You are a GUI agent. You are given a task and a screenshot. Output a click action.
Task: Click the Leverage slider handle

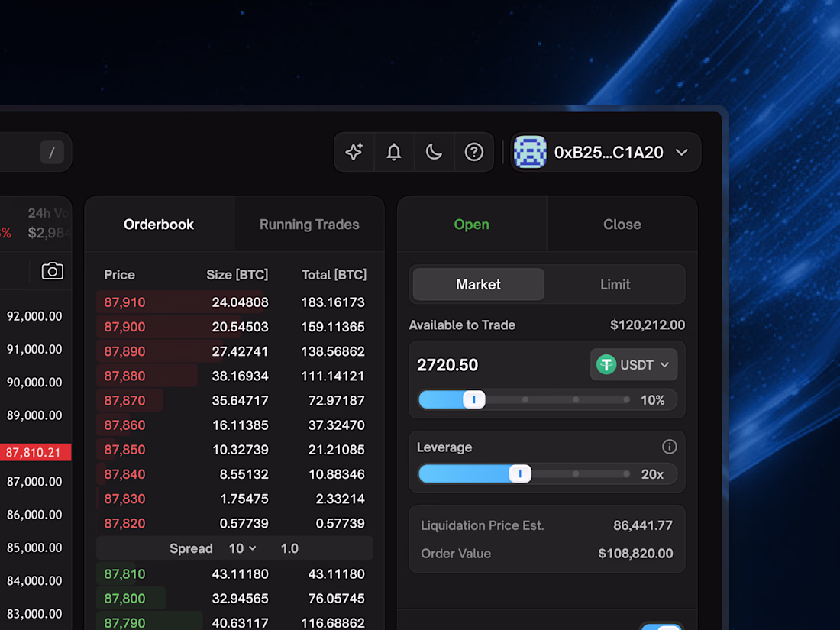[x=519, y=473]
